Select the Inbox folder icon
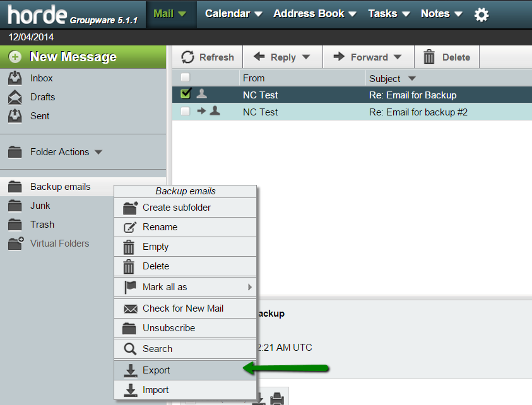The height and width of the screenshot is (405, 532). coord(16,78)
